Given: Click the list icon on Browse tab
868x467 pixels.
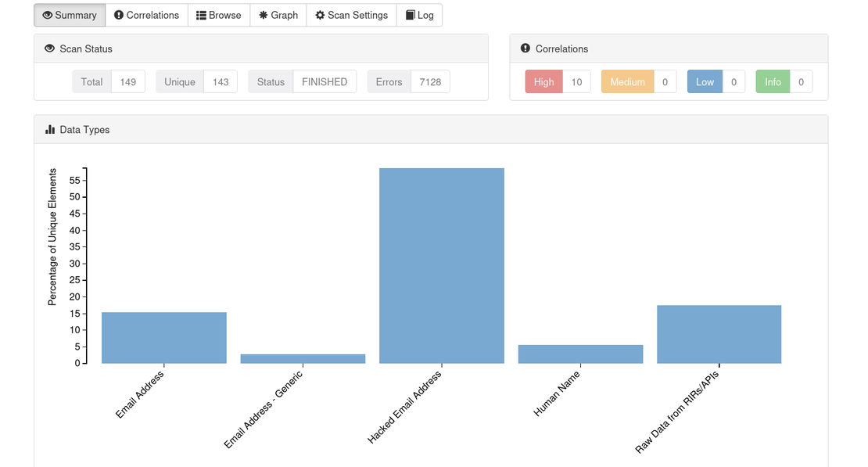Looking at the screenshot, I should [201, 15].
